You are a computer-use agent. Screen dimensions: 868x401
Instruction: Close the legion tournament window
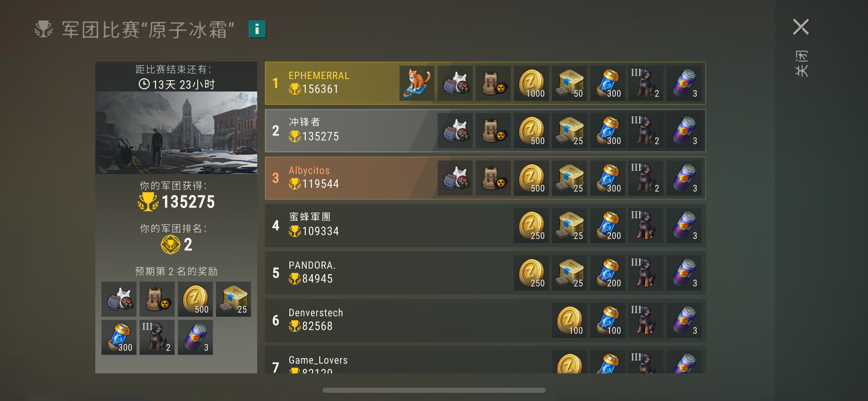tap(801, 27)
